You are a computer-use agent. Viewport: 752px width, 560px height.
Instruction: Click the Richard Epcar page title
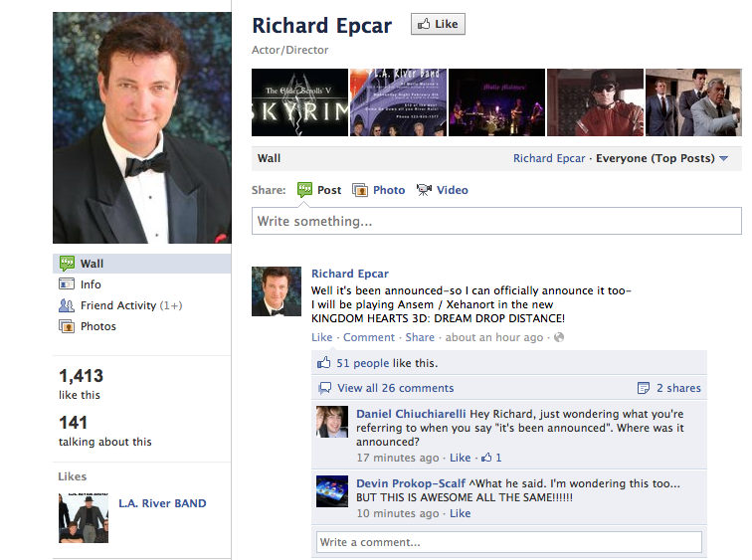[322, 26]
